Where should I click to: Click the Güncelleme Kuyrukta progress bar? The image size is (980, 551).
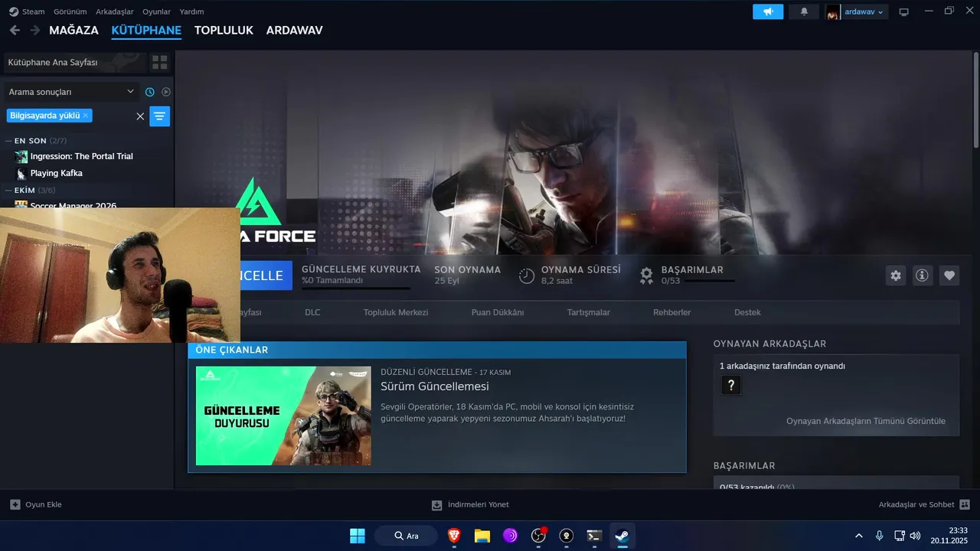tap(356, 289)
